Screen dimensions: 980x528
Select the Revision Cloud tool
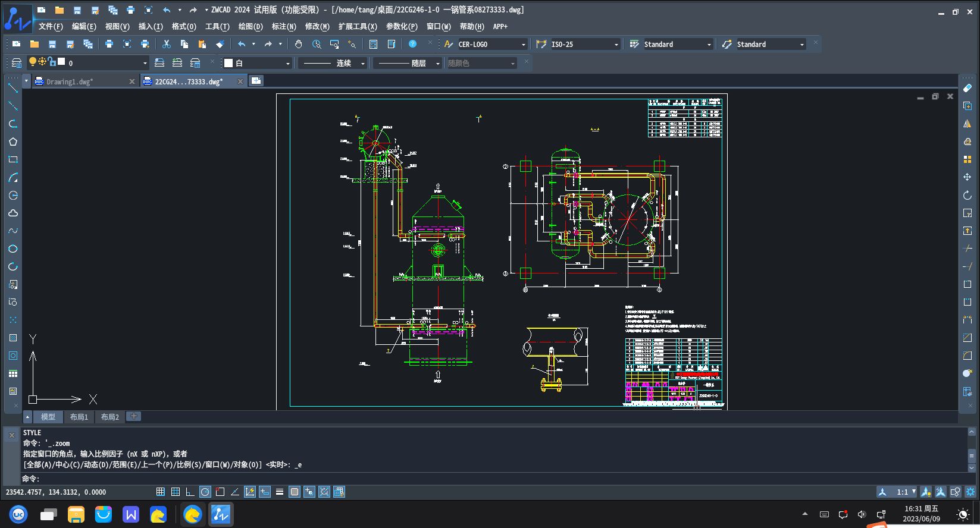coord(13,213)
